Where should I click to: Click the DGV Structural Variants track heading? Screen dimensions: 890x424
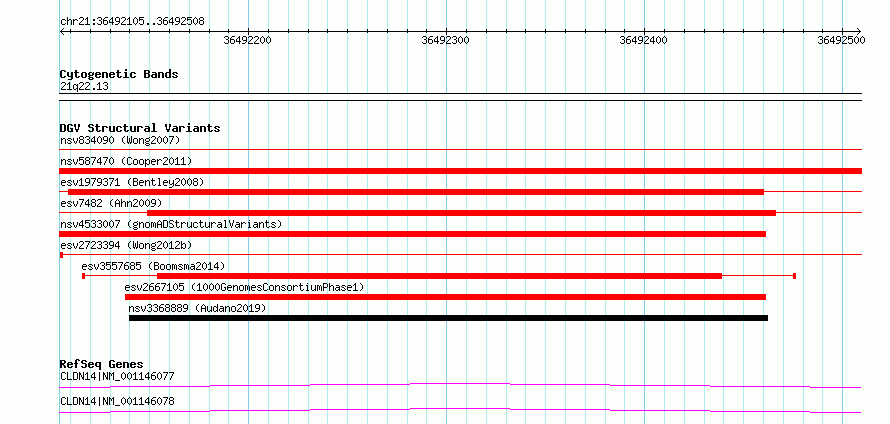pyautogui.click(x=140, y=128)
